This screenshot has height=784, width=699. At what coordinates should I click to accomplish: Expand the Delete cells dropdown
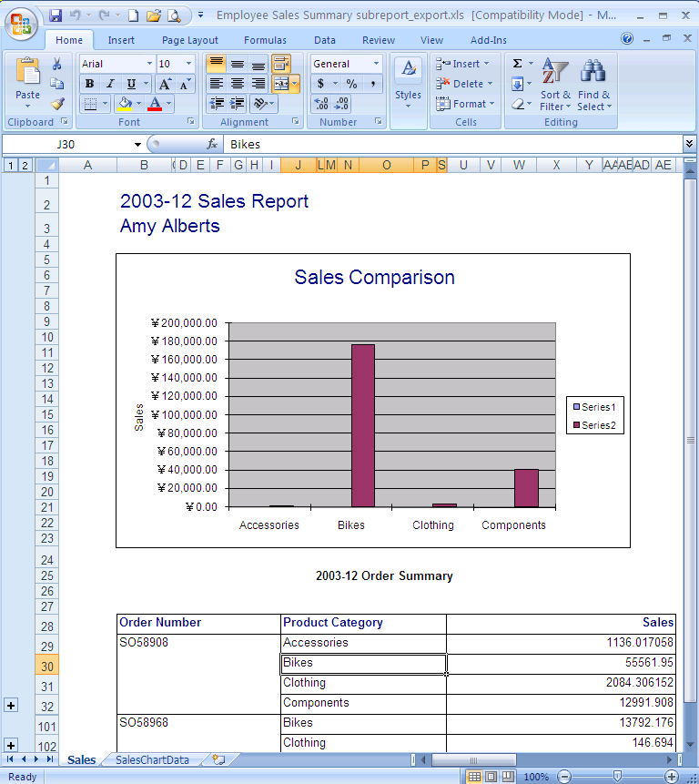[490, 84]
